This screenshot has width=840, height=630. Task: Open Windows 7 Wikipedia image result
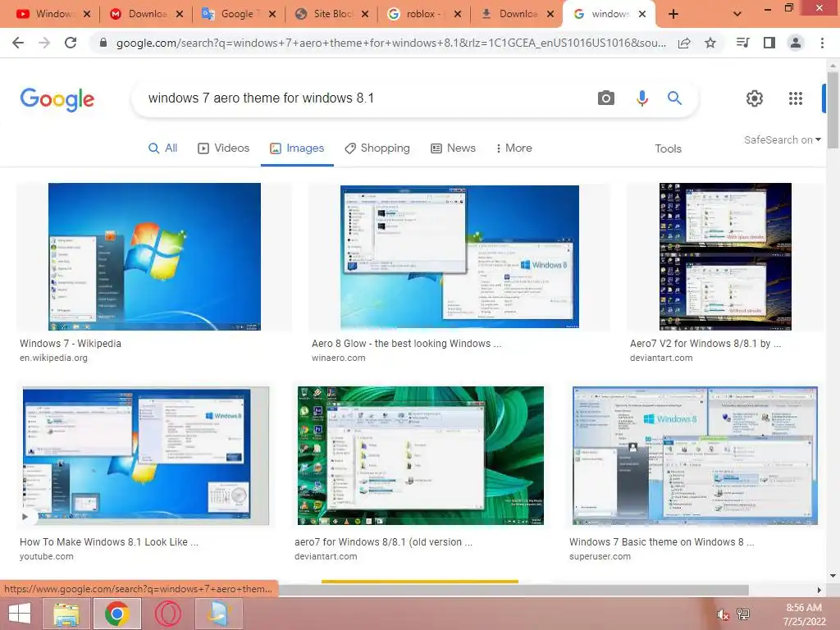tap(154, 257)
